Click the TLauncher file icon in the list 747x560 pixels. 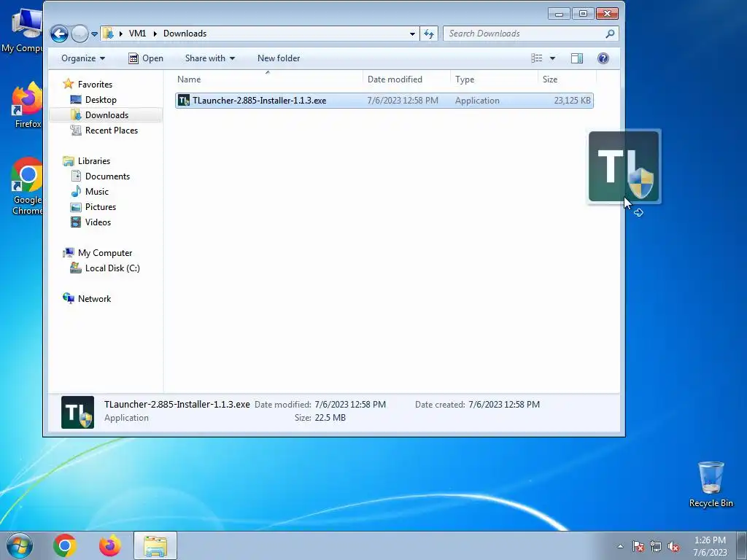click(183, 101)
